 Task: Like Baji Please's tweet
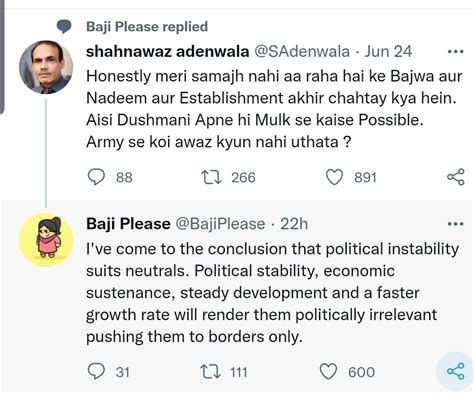point(328,371)
